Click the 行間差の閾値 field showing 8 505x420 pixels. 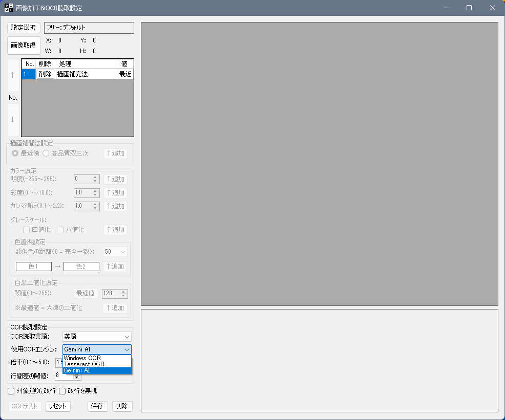pos(65,375)
